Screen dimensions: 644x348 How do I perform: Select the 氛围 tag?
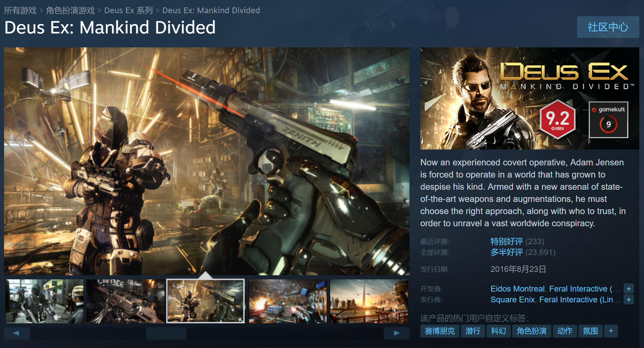[x=590, y=331]
